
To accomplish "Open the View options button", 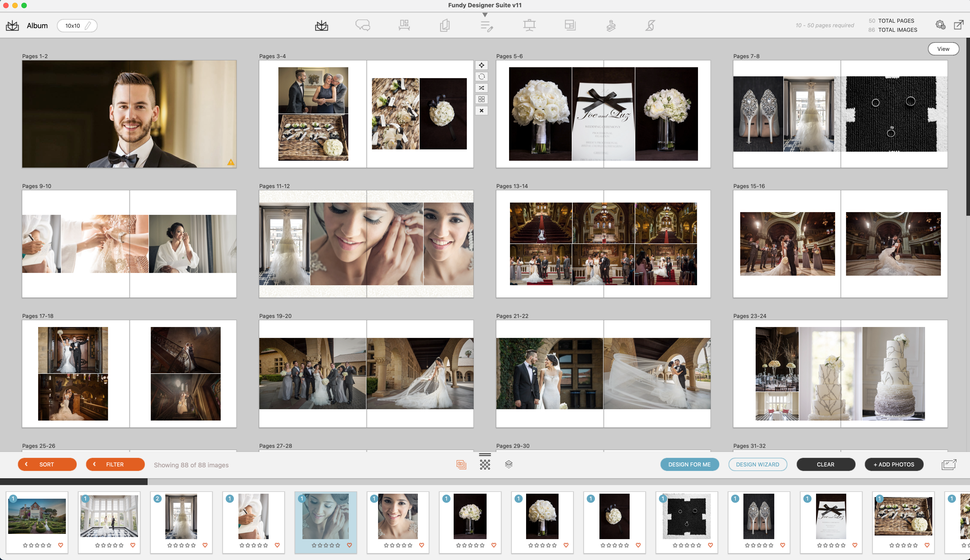I will pyautogui.click(x=943, y=49).
